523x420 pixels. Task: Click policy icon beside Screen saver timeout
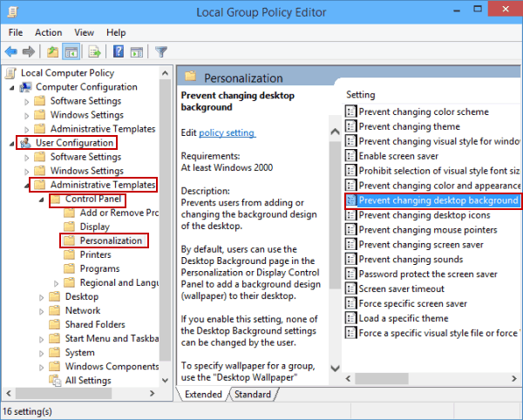[x=350, y=288]
